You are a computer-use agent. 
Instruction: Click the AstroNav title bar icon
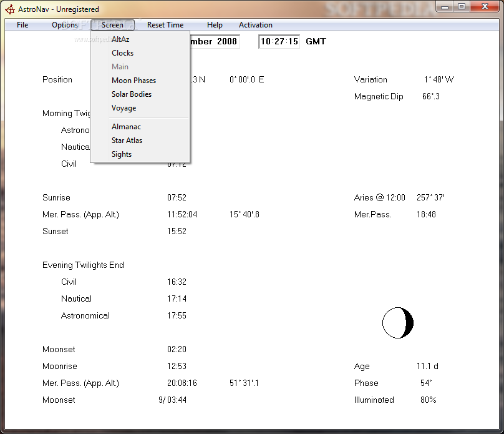coord(10,9)
